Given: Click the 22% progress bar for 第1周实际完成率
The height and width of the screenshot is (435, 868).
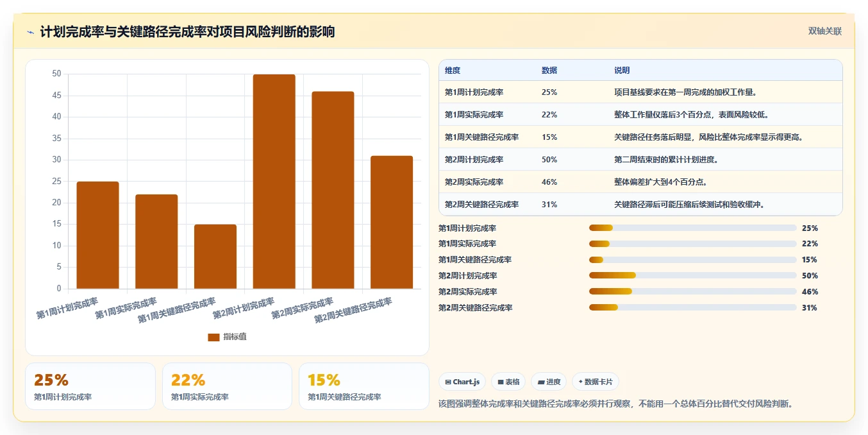Looking at the screenshot, I should 693,244.
